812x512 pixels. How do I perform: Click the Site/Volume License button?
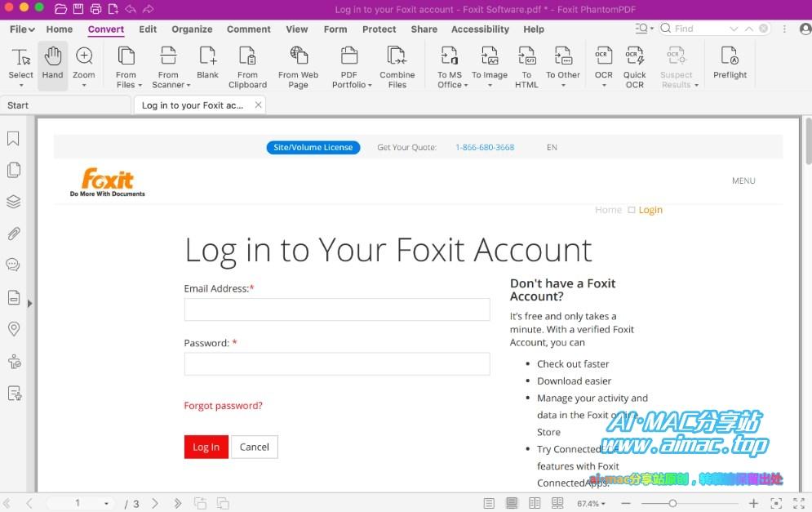[x=313, y=147]
